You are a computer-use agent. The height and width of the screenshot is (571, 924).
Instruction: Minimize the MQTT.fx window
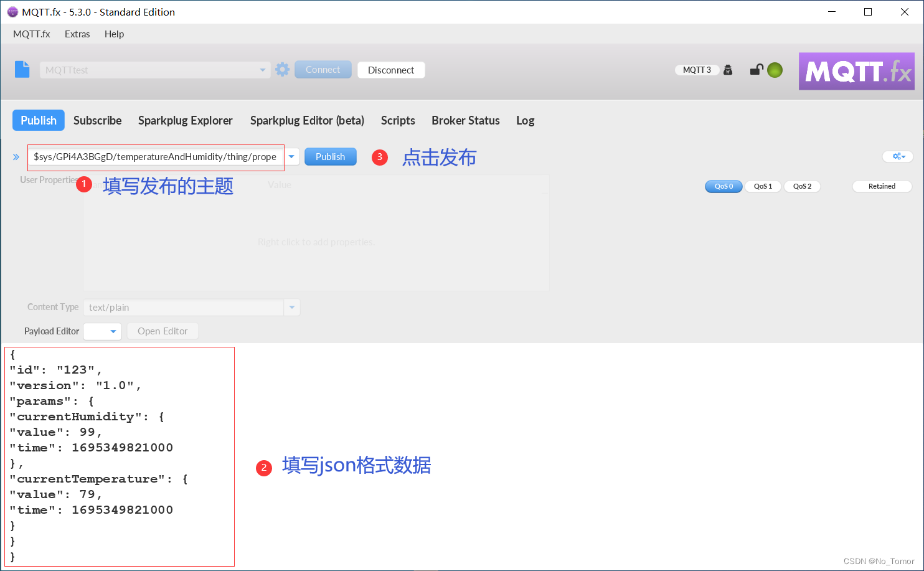coord(832,12)
